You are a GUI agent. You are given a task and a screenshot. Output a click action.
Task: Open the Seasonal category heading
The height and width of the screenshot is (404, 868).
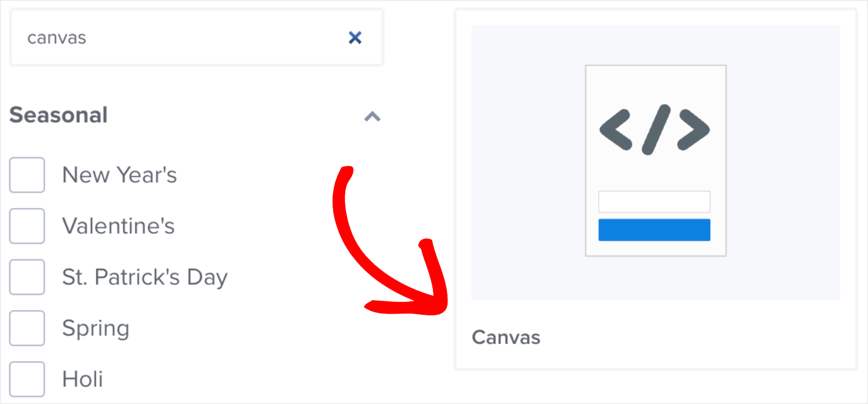click(58, 115)
